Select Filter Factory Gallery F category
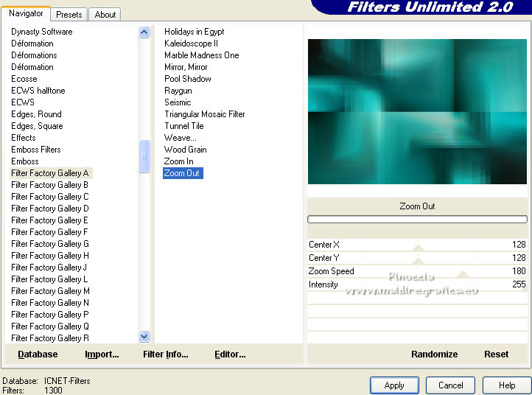The width and height of the screenshot is (532, 395). 49,232
